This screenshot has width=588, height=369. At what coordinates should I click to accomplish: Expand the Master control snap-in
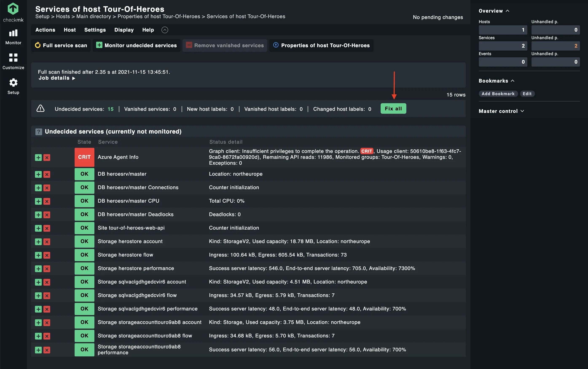tap(501, 111)
